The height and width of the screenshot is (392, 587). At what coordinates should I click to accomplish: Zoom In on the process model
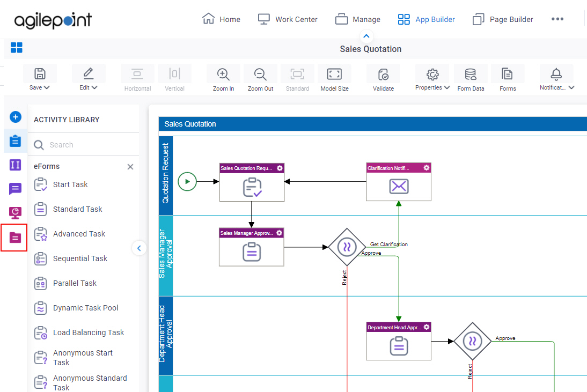tap(223, 78)
